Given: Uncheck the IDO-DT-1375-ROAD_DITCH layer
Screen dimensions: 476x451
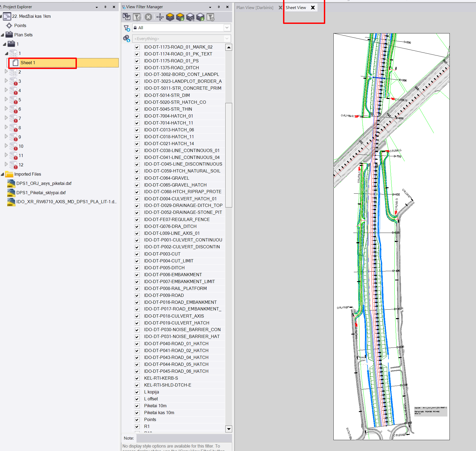Looking at the screenshot, I should click(x=137, y=68).
